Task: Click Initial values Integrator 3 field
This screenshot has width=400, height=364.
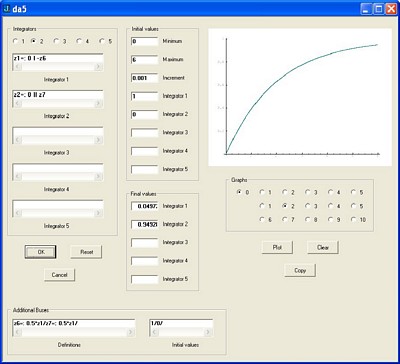Action: [x=144, y=133]
